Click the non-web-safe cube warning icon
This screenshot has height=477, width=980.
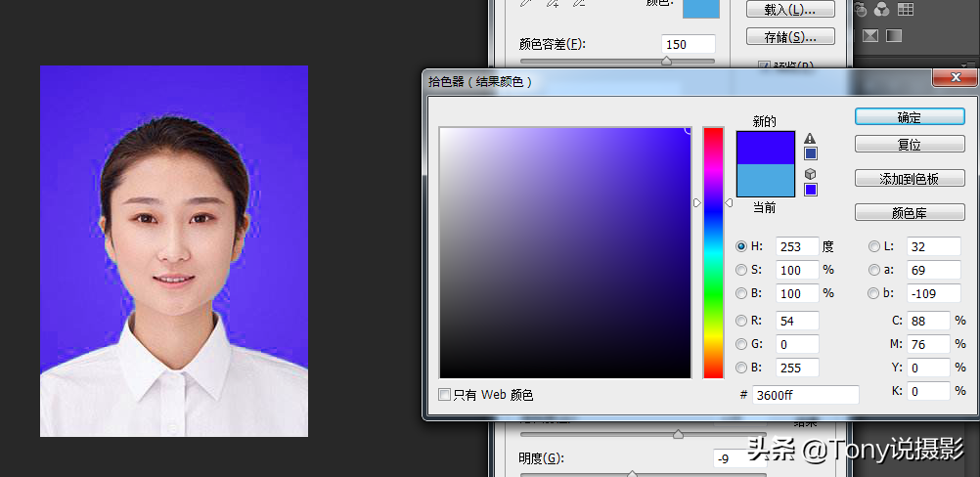[811, 174]
